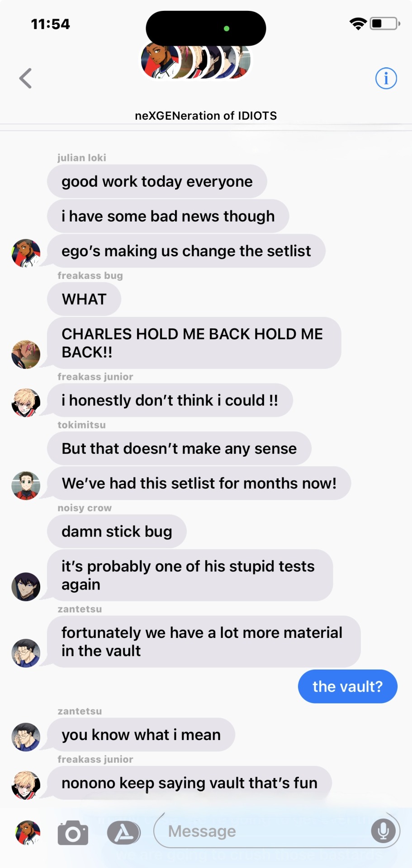
Task: Tap the Wi-Fi status icon
Action: click(x=358, y=24)
